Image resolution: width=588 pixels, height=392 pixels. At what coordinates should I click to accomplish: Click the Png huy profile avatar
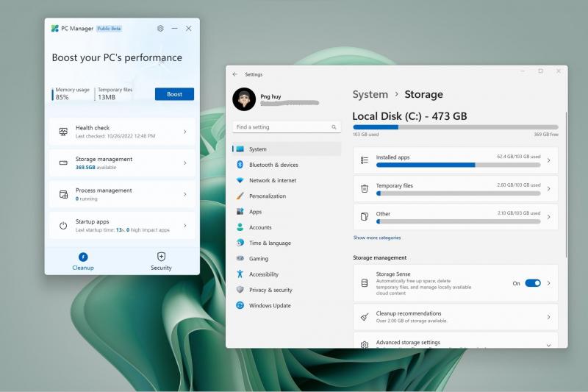point(244,99)
